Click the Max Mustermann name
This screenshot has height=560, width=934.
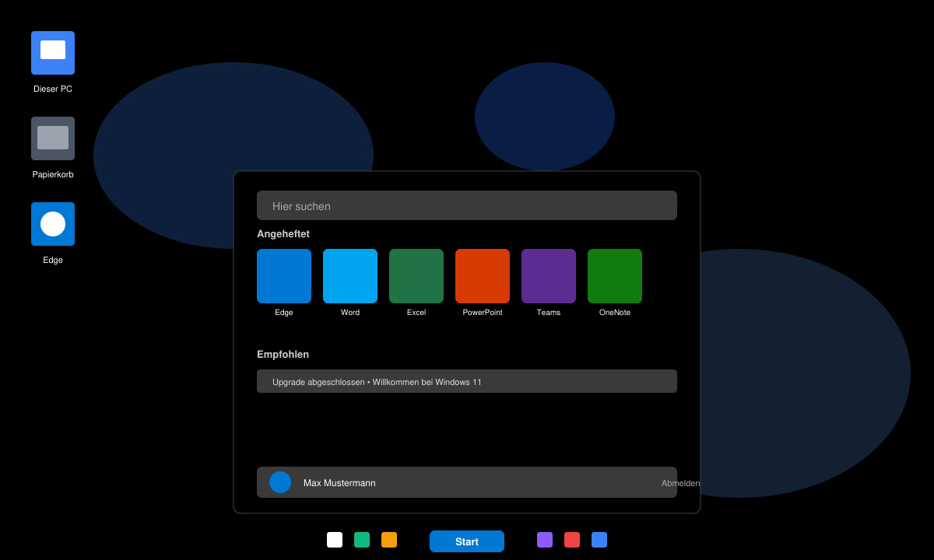tap(339, 483)
